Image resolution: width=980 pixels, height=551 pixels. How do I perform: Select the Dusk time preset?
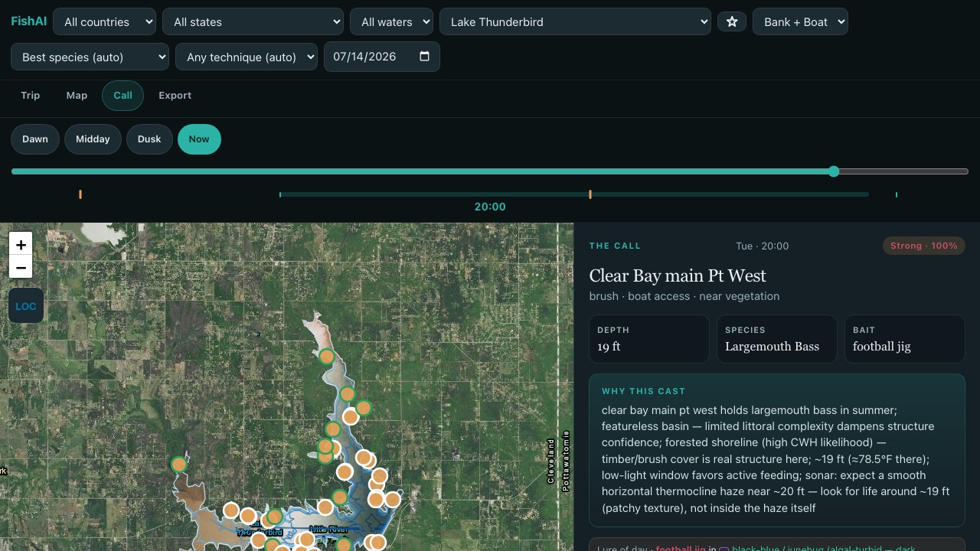[x=149, y=139]
